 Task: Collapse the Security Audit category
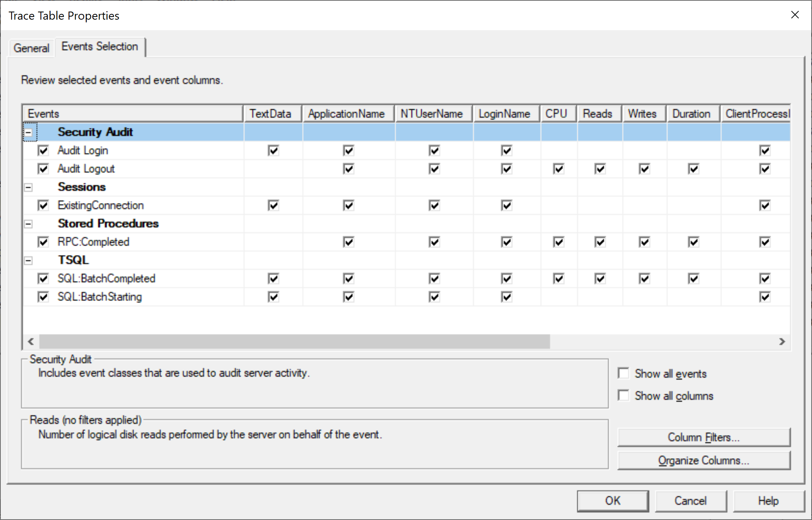(x=29, y=132)
